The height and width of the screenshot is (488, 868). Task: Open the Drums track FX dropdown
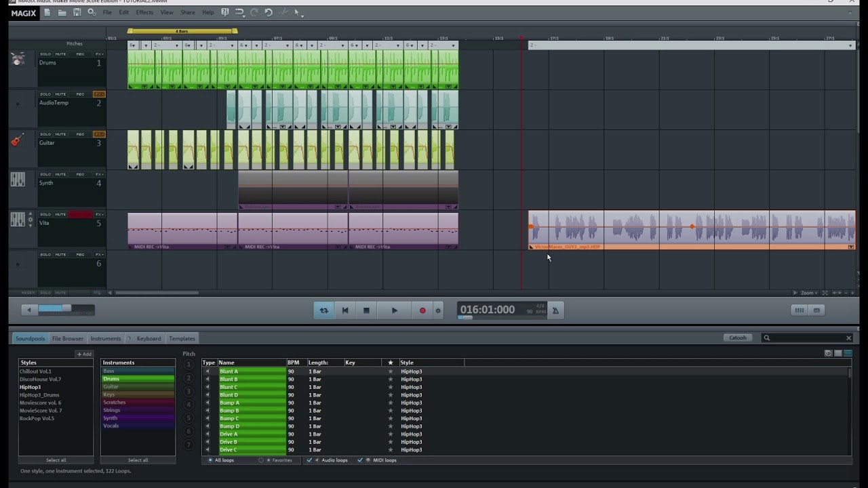[x=99, y=54]
